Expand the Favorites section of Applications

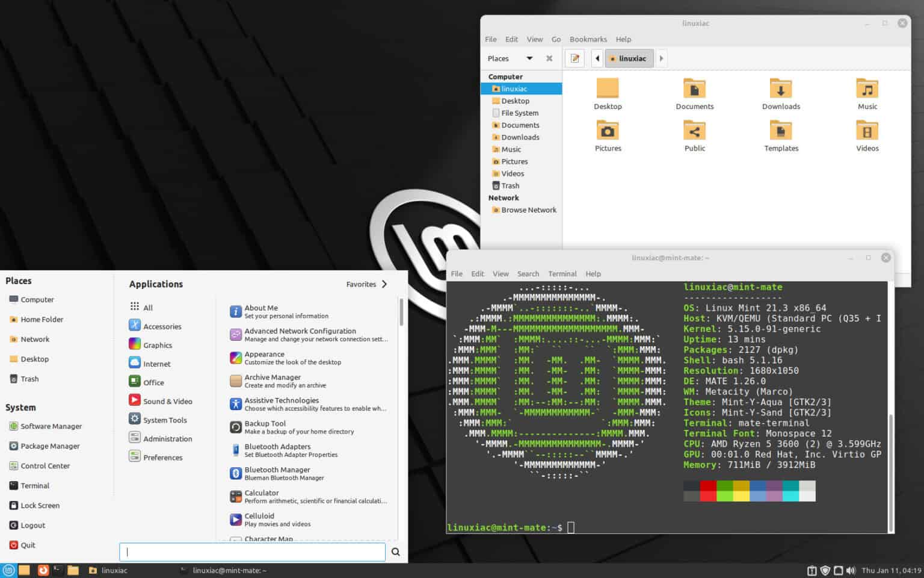366,284
